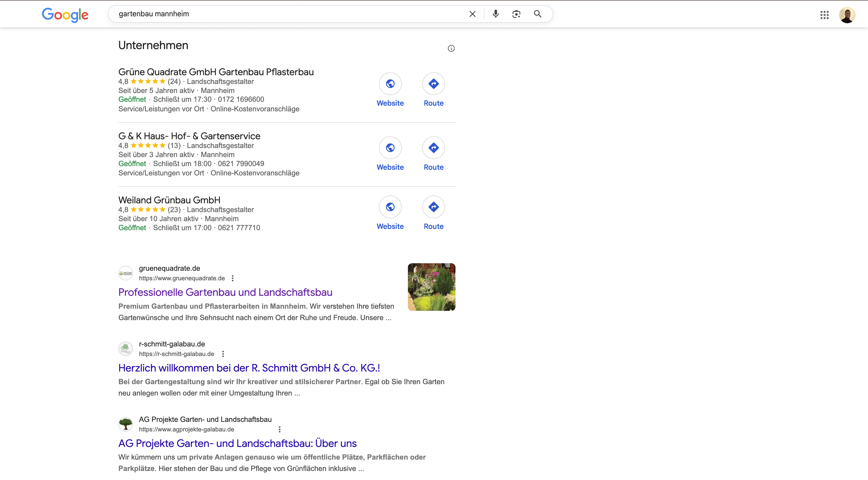Open the Google account profile picture
868x480 pixels.
point(847,15)
